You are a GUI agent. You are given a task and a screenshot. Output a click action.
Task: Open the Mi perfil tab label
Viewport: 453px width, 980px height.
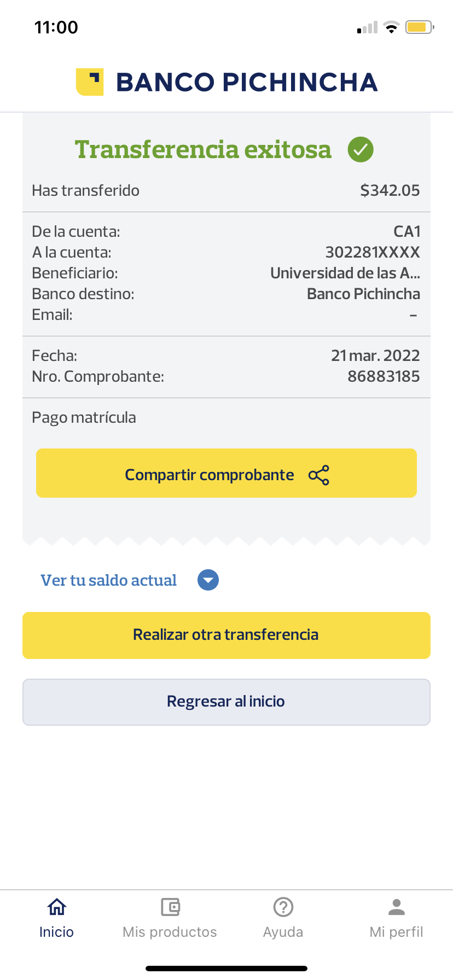tap(396, 932)
